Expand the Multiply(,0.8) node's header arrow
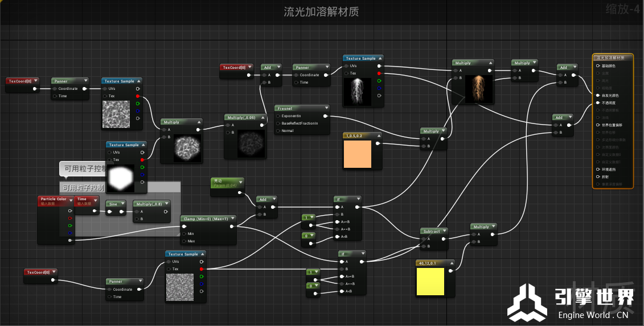This screenshot has width=644, height=326. click(x=166, y=204)
